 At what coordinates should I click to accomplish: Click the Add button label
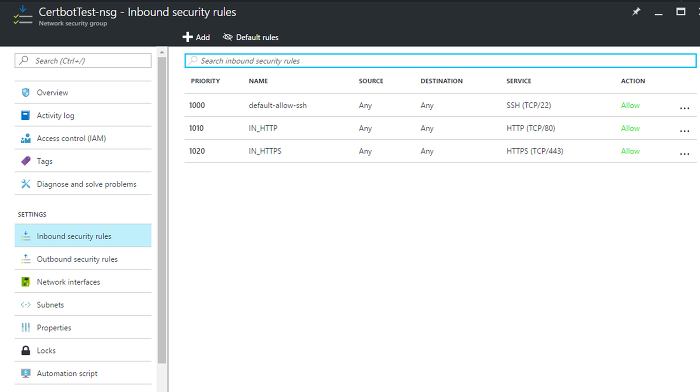click(x=203, y=38)
